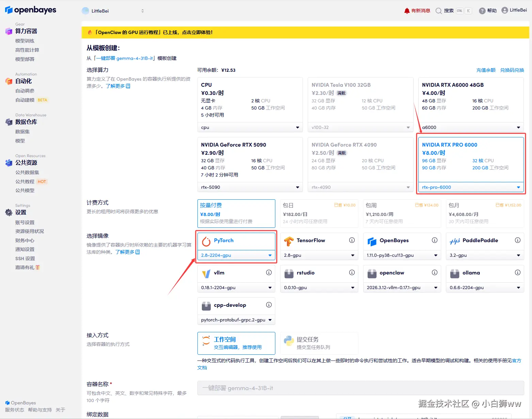The image size is (532, 419).
Task: Select the 包日 daily billing option
Action: pyautogui.click(x=319, y=214)
